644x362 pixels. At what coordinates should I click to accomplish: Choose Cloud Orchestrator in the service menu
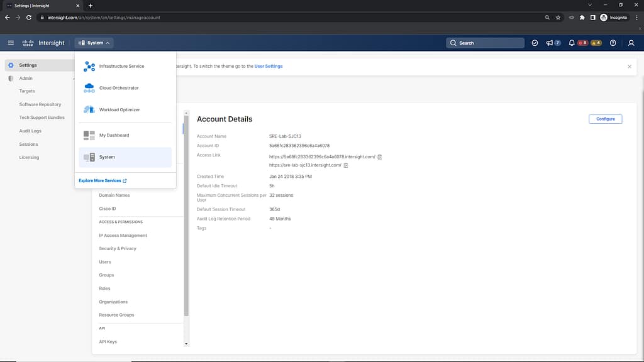[119, 88]
